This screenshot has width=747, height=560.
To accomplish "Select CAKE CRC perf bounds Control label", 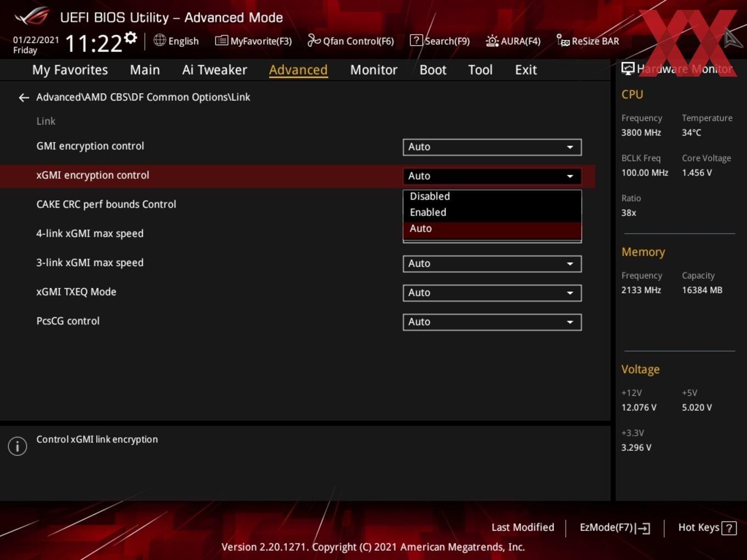I will [x=106, y=204].
